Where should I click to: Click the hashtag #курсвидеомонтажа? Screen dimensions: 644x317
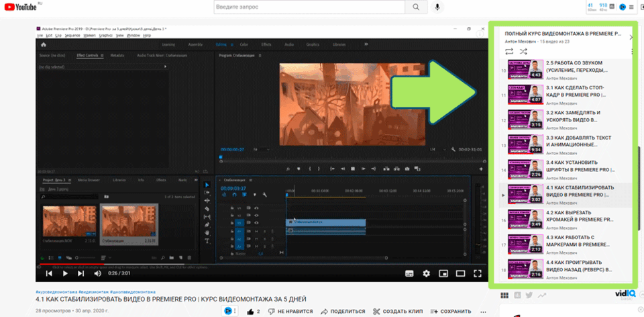[56, 291]
